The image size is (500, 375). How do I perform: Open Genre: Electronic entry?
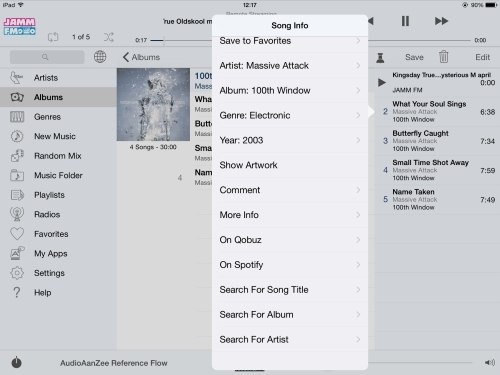pyautogui.click(x=290, y=115)
